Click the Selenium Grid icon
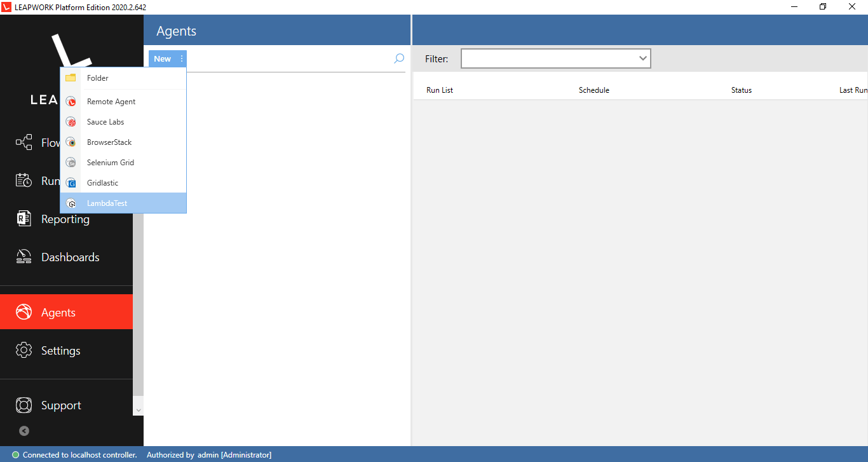The width and height of the screenshot is (868, 462). [x=71, y=163]
